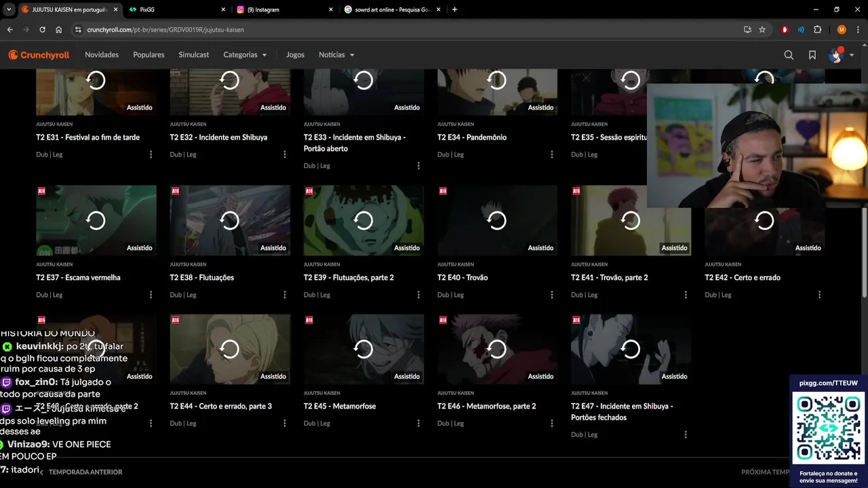Open title link T2 E34 - Pandemônio
The image size is (868, 488).
coord(472,138)
